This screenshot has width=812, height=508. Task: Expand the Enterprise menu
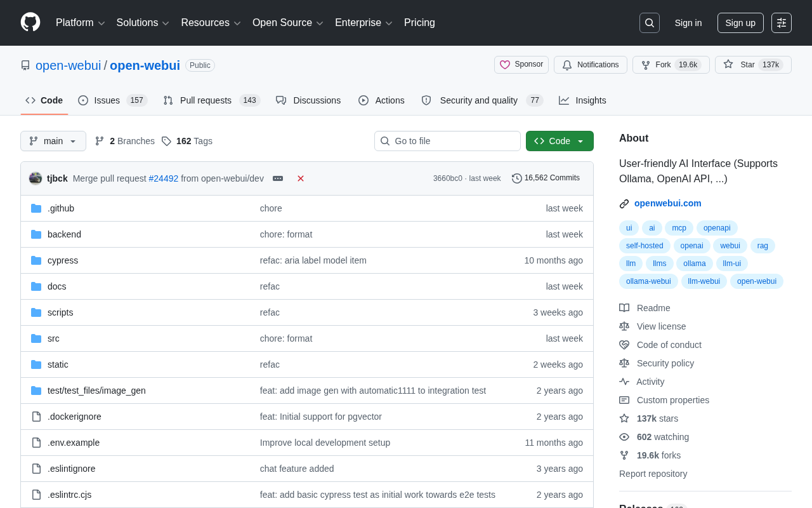(x=364, y=23)
